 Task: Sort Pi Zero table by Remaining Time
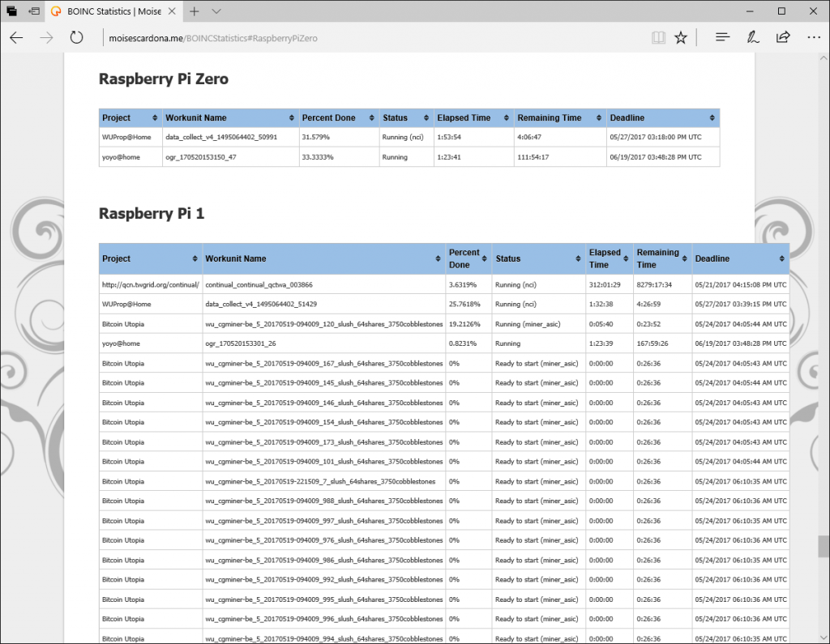[x=560, y=118]
